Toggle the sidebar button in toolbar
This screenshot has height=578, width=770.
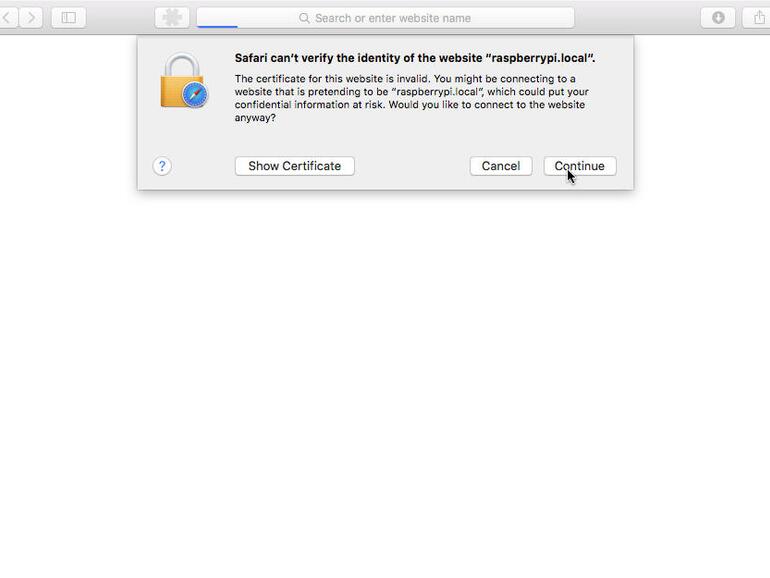(69, 18)
